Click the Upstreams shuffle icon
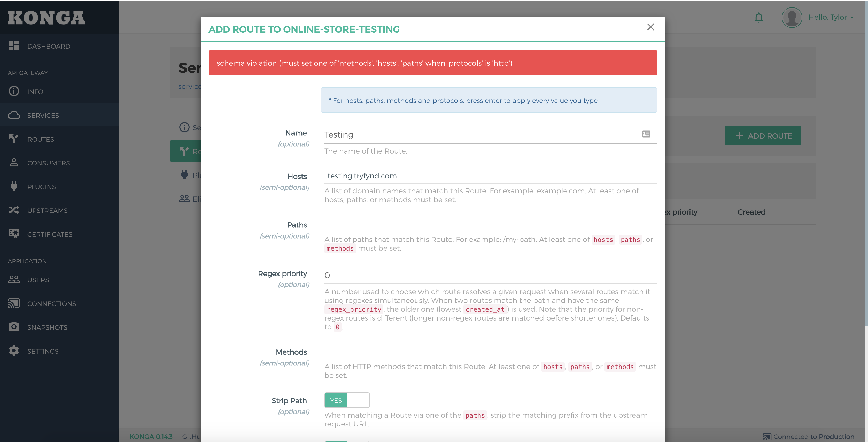 point(14,210)
